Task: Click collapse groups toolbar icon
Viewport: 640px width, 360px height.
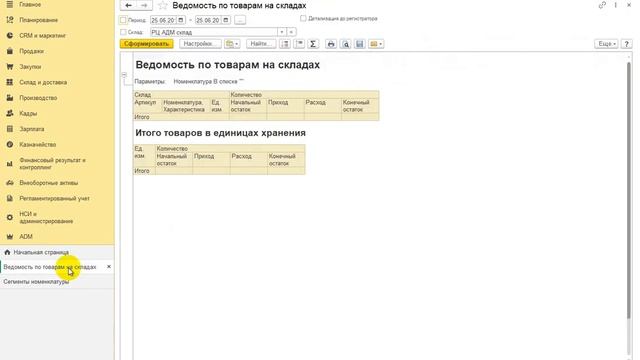Action: click(x=299, y=44)
